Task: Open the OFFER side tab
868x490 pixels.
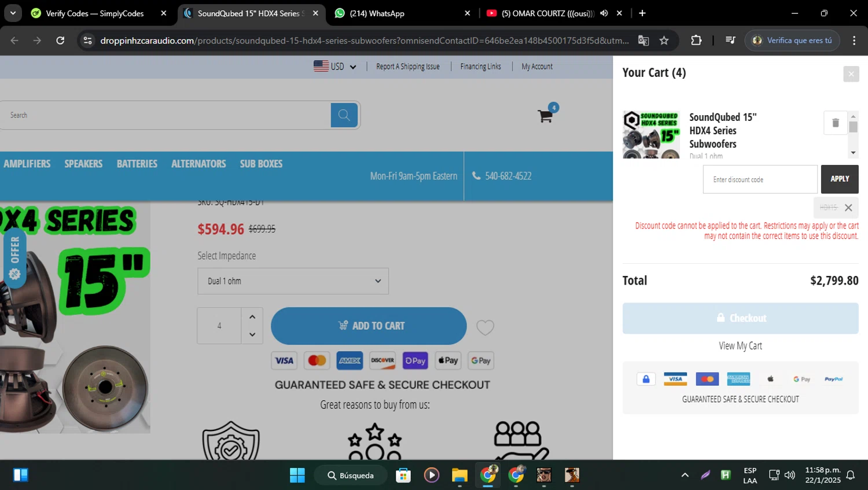Action: tap(14, 257)
